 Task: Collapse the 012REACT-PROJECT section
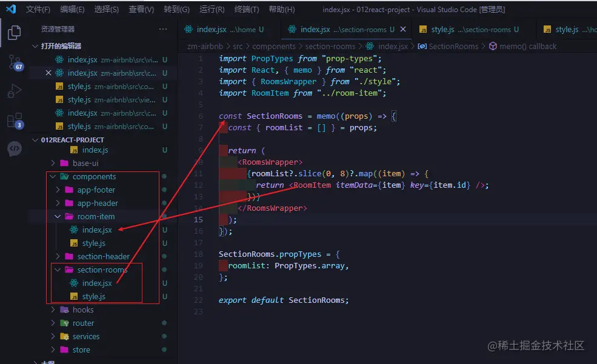[35, 140]
